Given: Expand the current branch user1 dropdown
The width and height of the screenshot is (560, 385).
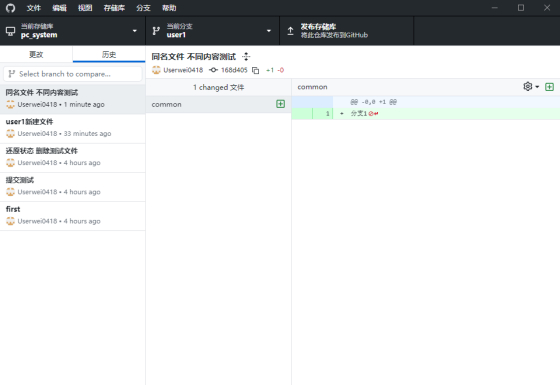Looking at the screenshot, I should 212,31.
